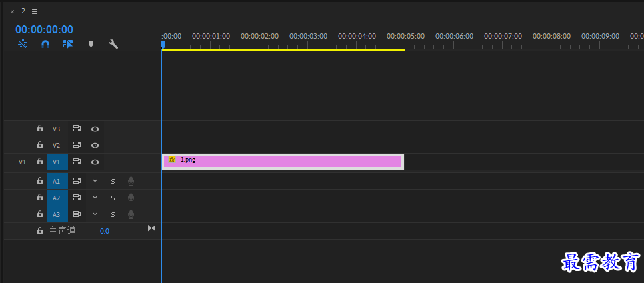Open sequence panel menu next to 2

pyautogui.click(x=35, y=11)
